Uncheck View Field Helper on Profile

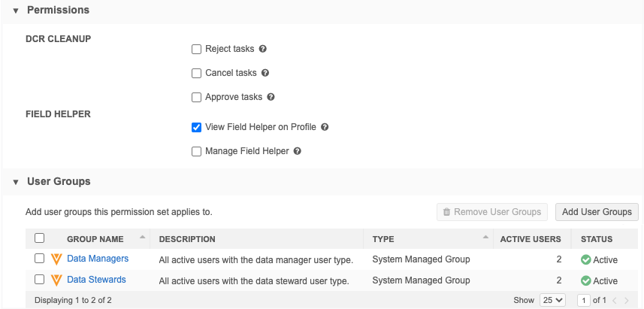tap(197, 127)
